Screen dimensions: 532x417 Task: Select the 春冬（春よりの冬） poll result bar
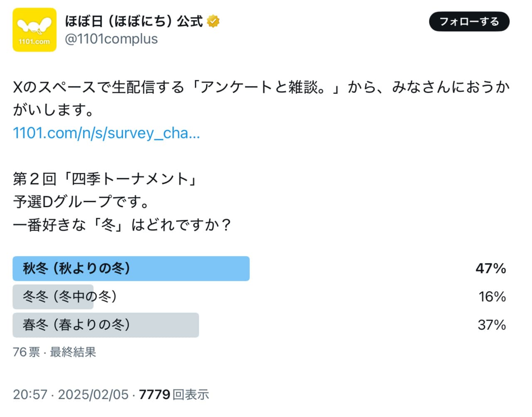[x=105, y=325]
